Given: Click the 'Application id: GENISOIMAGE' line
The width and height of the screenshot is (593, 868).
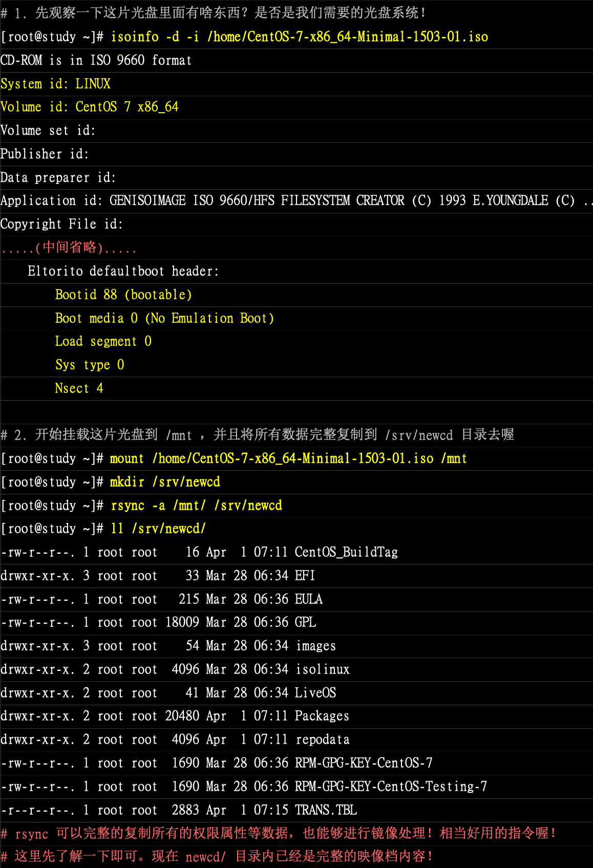Looking at the screenshot, I should pos(296,201).
